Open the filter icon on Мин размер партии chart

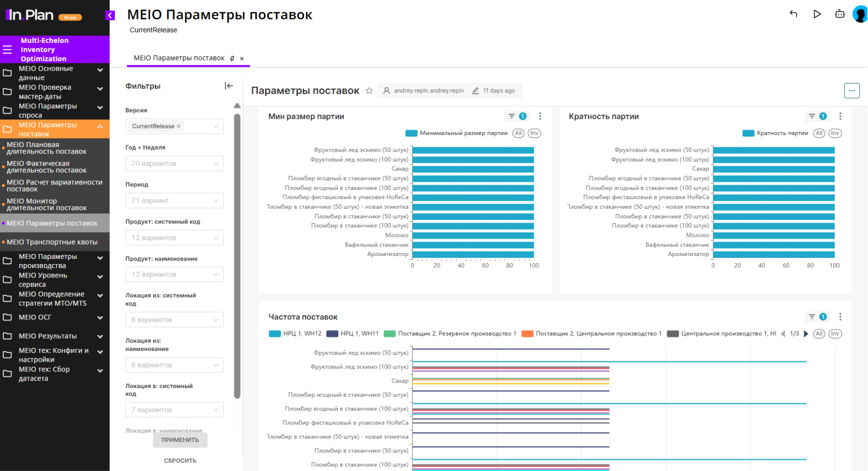[x=511, y=116]
